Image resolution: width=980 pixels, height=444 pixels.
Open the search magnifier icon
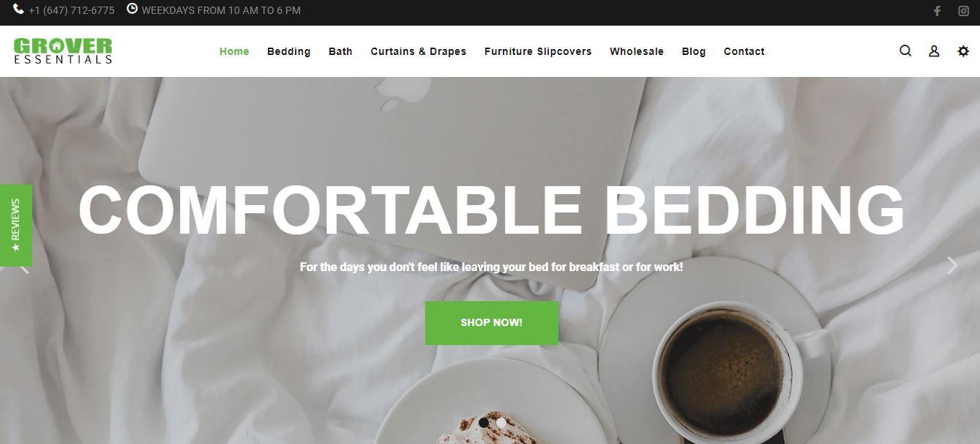905,51
